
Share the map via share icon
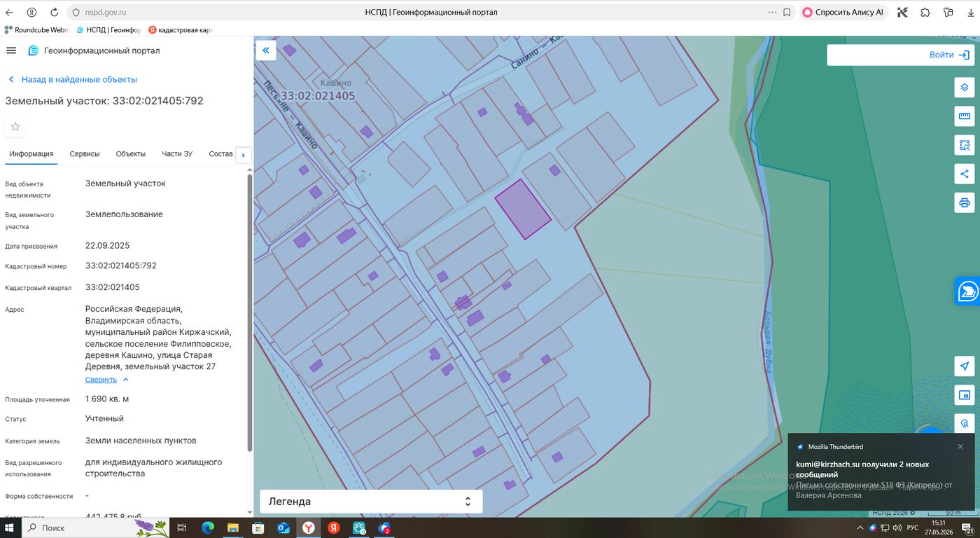(x=965, y=174)
